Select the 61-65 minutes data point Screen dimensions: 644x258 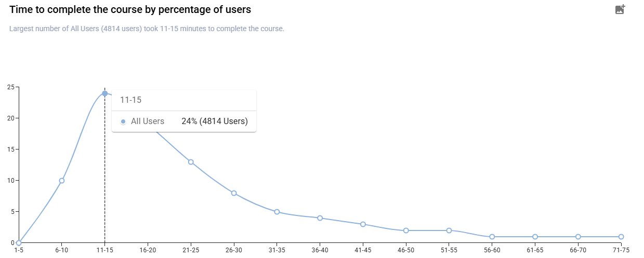(535, 237)
